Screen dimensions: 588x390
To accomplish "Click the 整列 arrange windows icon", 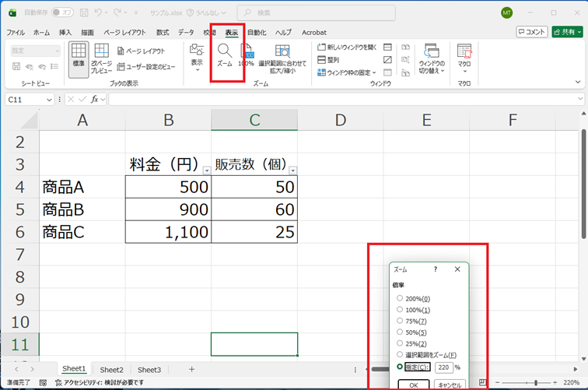I will [322, 59].
